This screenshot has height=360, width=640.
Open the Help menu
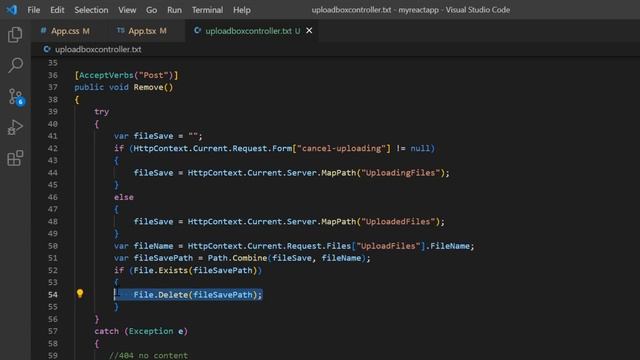pyautogui.click(x=242, y=10)
